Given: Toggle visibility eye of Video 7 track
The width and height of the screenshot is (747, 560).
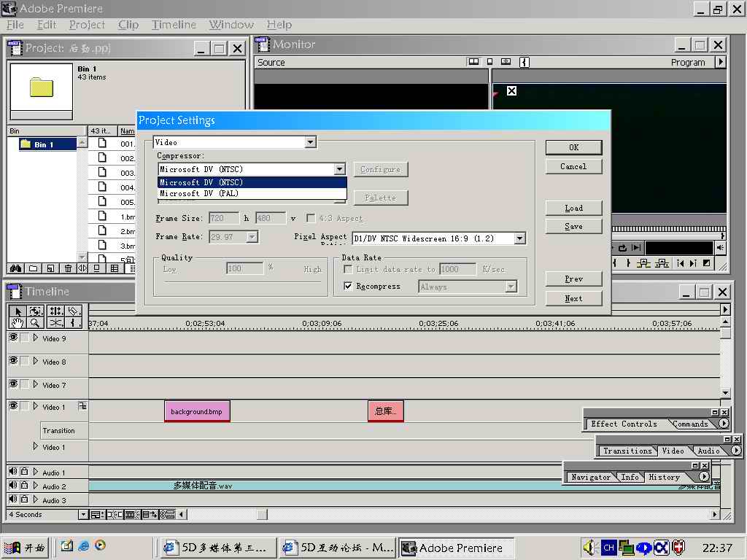Looking at the screenshot, I should tap(13, 384).
